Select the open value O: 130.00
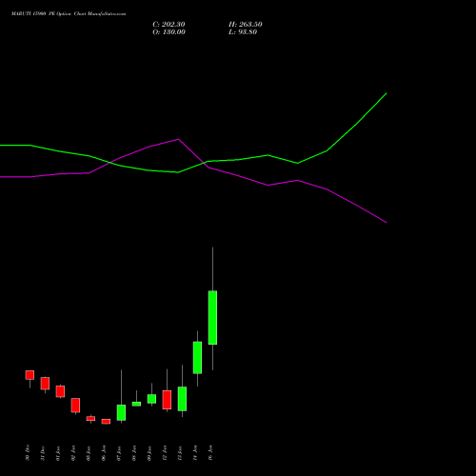 pos(169,32)
